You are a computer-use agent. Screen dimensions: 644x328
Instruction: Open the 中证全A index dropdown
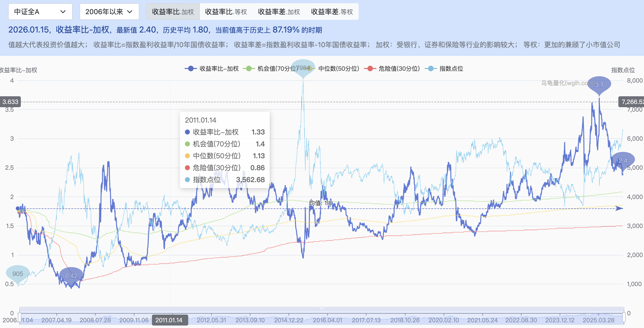(40, 11)
